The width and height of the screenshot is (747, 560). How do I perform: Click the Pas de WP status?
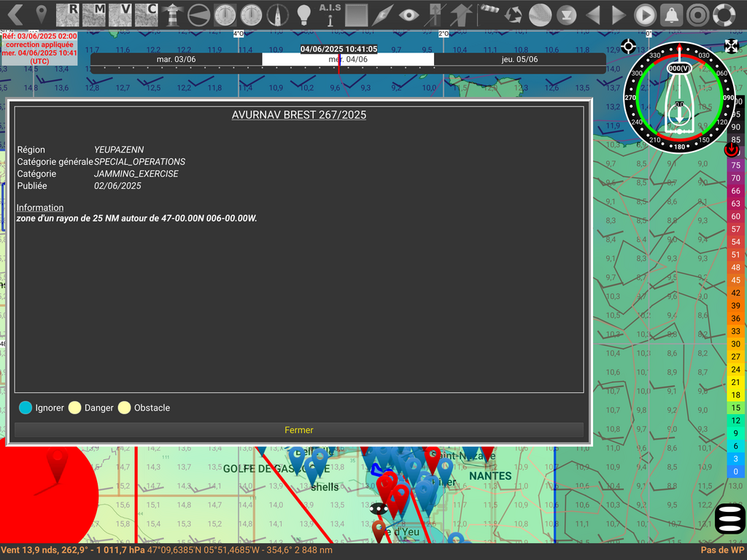721,550
